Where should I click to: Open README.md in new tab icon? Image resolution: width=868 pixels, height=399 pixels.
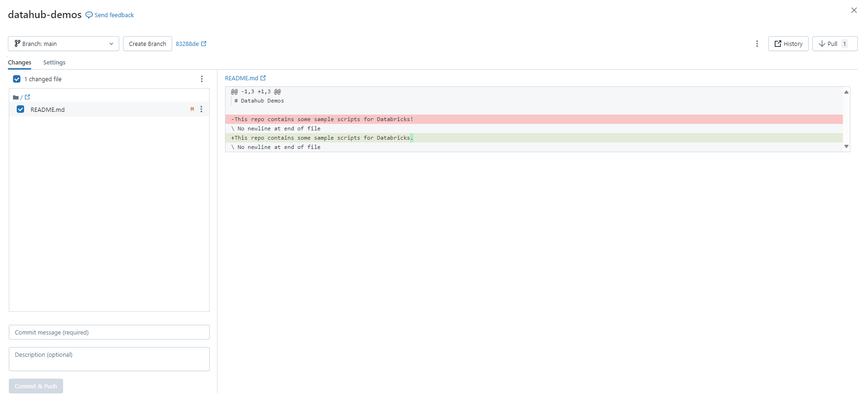click(x=263, y=78)
